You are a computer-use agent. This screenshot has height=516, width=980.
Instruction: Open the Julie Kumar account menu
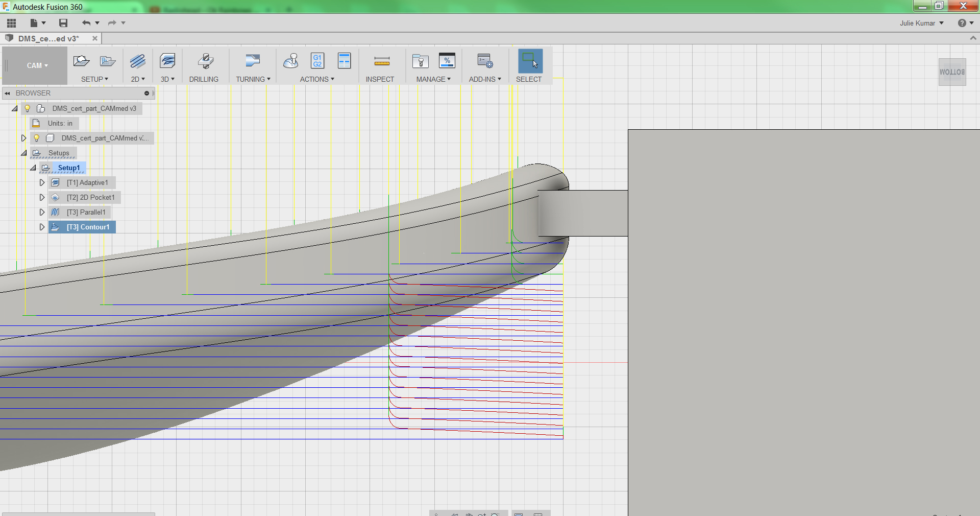[x=922, y=23]
